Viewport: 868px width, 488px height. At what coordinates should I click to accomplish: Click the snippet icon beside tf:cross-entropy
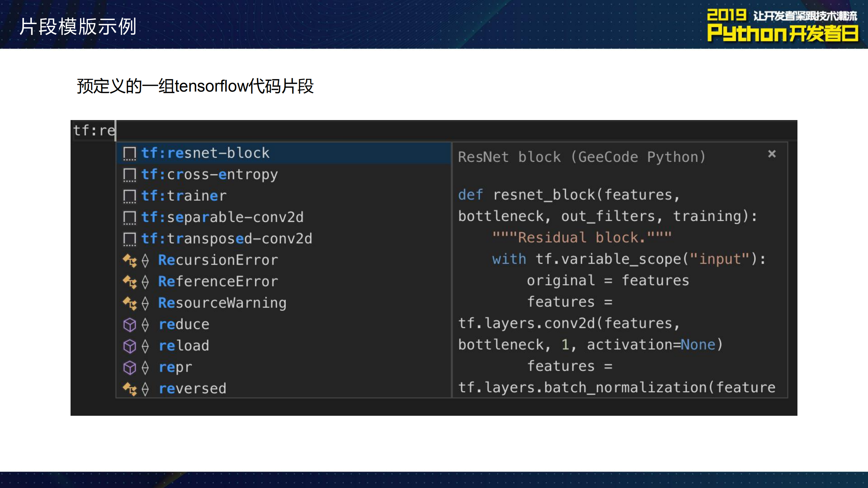click(x=131, y=174)
